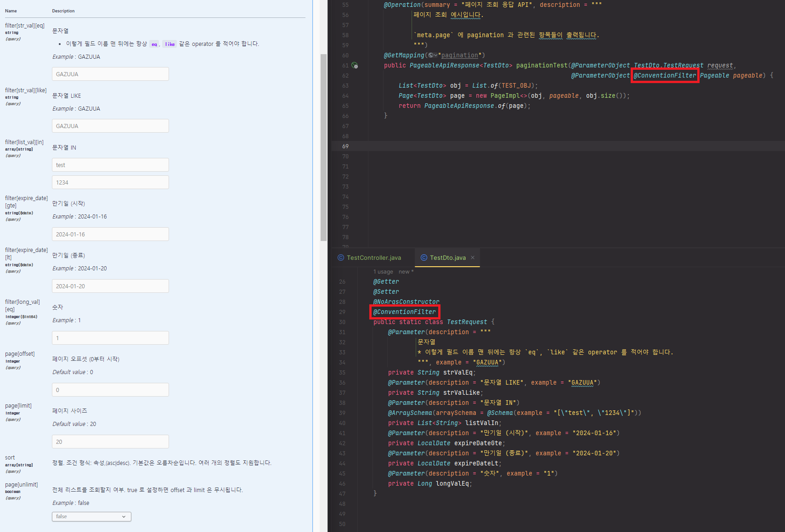Image resolution: width=785 pixels, height=532 pixels.
Task: Click the filter[str_val][eq] GAZUUA input field
Action: (110, 74)
